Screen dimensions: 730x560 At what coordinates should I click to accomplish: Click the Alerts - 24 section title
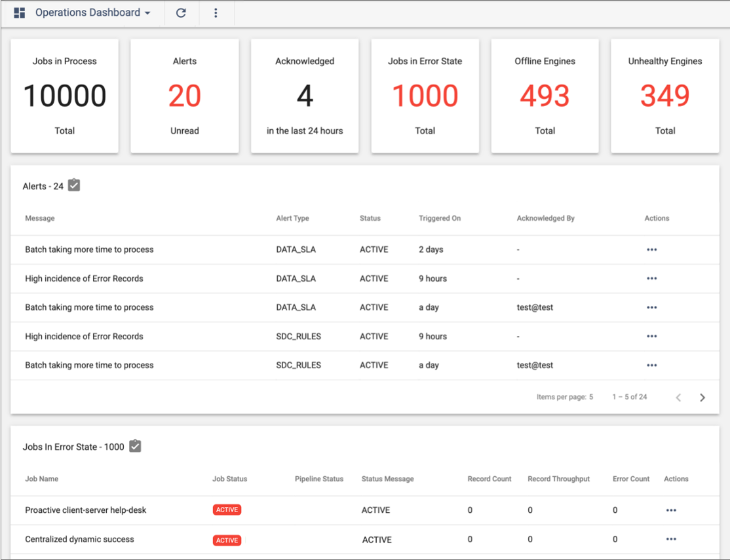tap(43, 186)
